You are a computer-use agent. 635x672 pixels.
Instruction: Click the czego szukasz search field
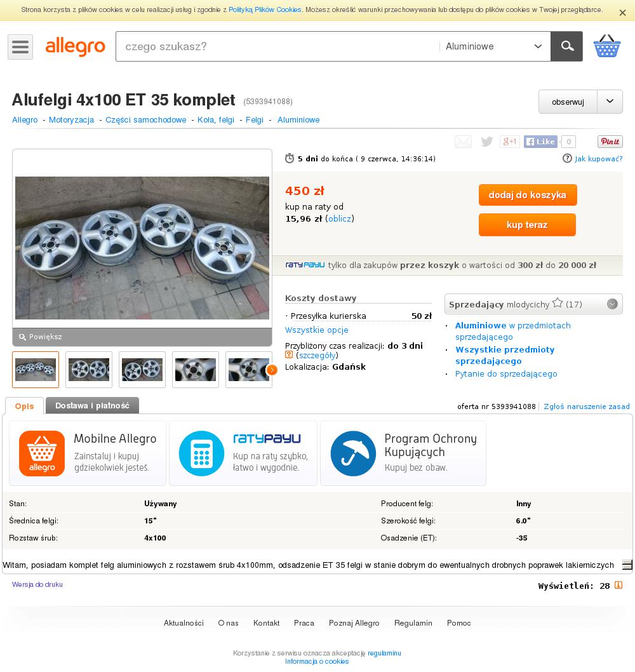[277, 46]
